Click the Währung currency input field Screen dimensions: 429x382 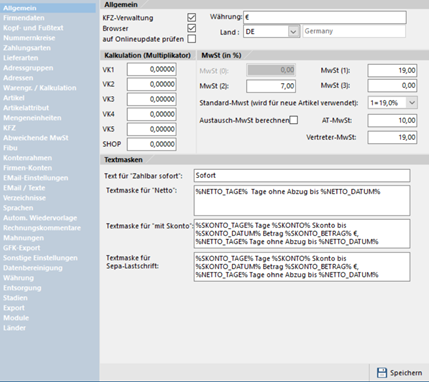[325, 17]
